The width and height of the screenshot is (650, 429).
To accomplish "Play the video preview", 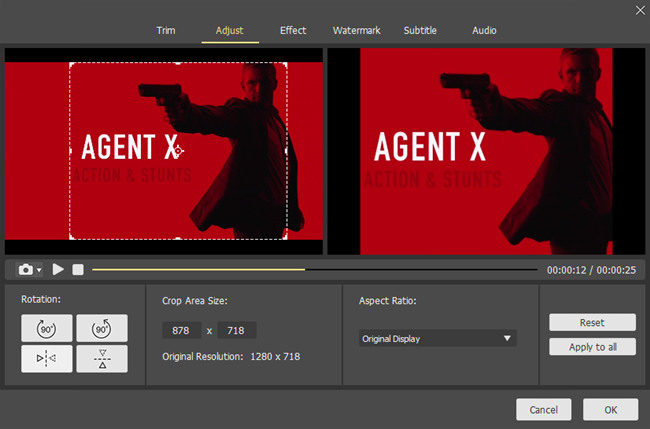I will 58,270.
